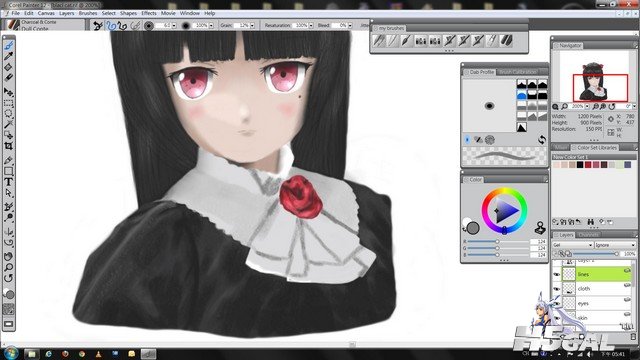Open the Ignore composite depth dropdown
The width and height of the screenshot is (640, 360).
tap(615, 245)
